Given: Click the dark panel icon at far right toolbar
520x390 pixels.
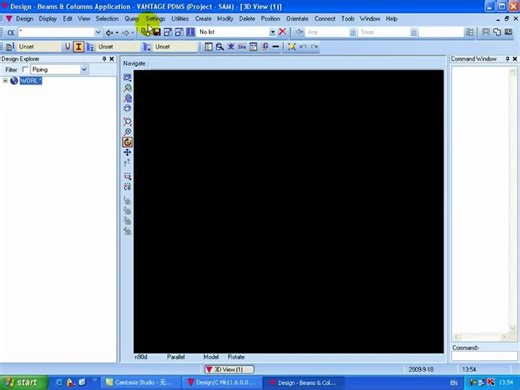Looking at the screenshot, I should coord(509,32).
